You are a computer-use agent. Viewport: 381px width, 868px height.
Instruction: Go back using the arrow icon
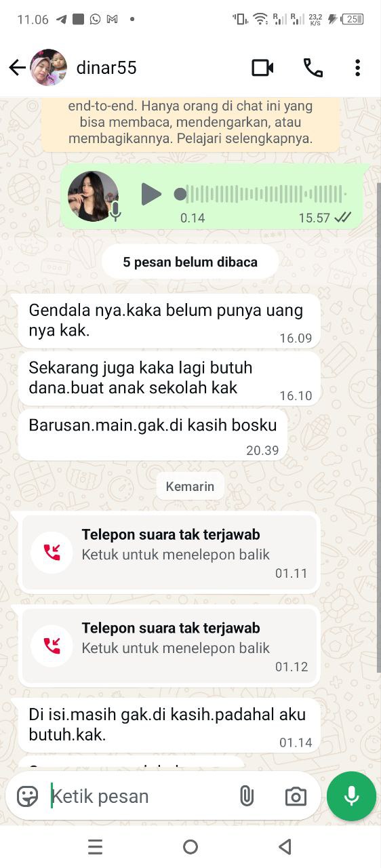(17, 68)
